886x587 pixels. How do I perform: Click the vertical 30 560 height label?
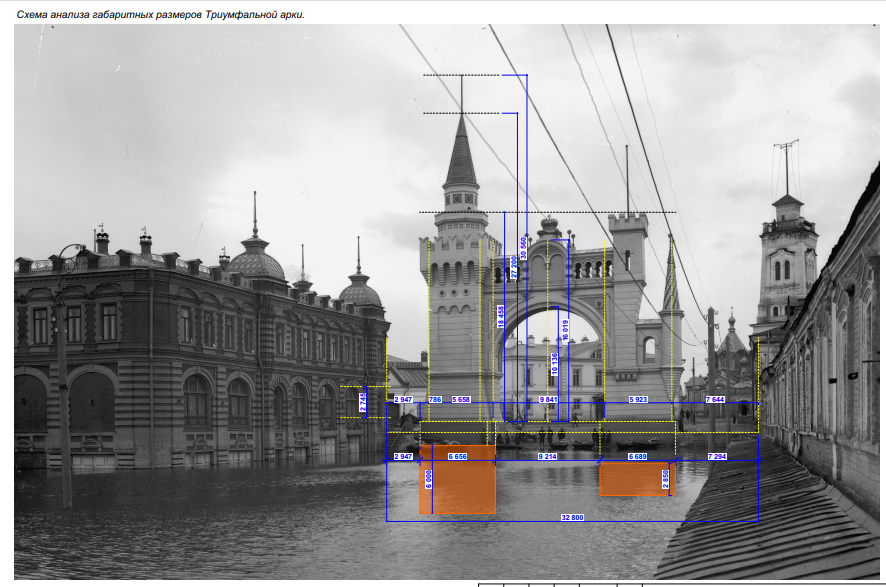click(523, 248)
